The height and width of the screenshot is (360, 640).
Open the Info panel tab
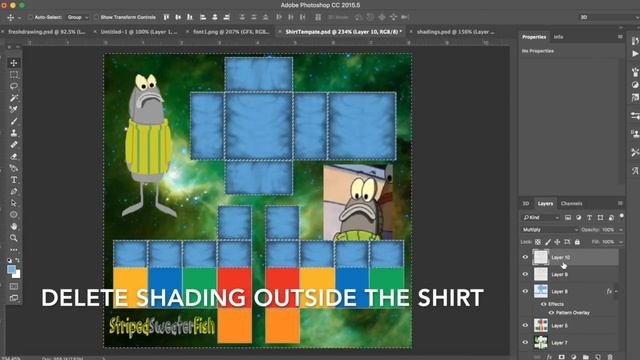(558, 37)
